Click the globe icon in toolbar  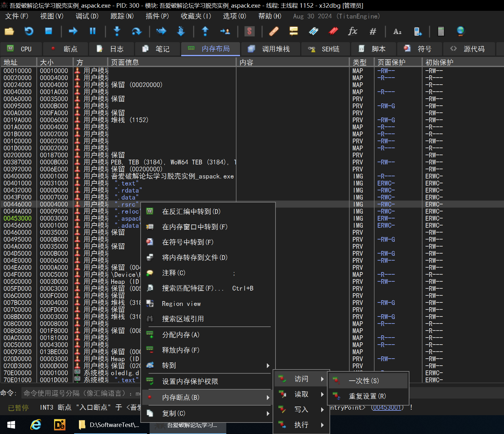tap(460, 31)
